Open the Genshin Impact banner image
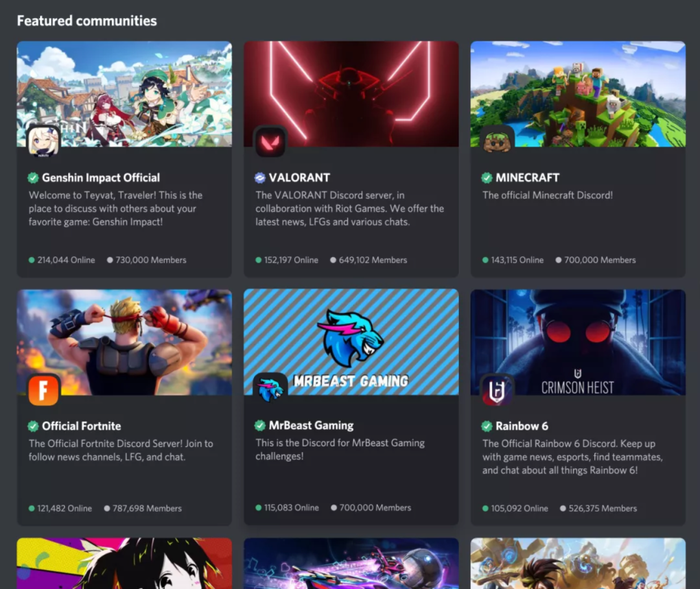The image size is (700, 589). [x=124, y=94]
